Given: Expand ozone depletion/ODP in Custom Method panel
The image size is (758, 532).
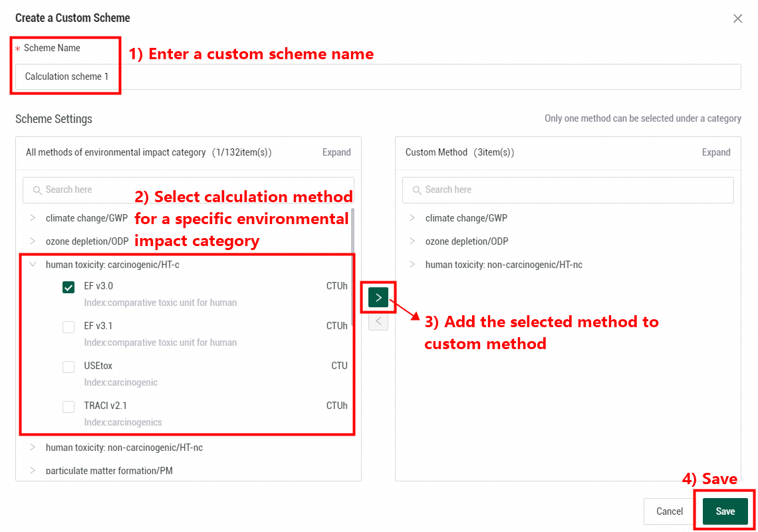Looking at the screenshot, I should tap(412, 241).
